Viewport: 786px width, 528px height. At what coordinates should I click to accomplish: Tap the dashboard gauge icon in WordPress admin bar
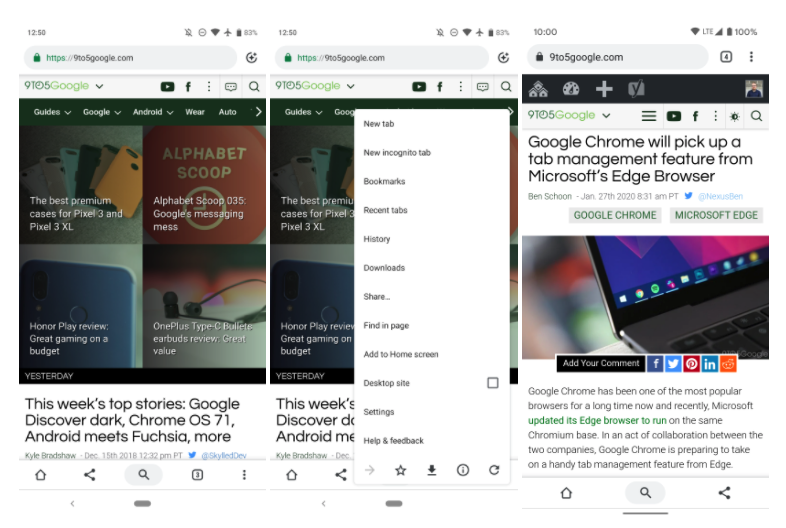click(571, 89)
